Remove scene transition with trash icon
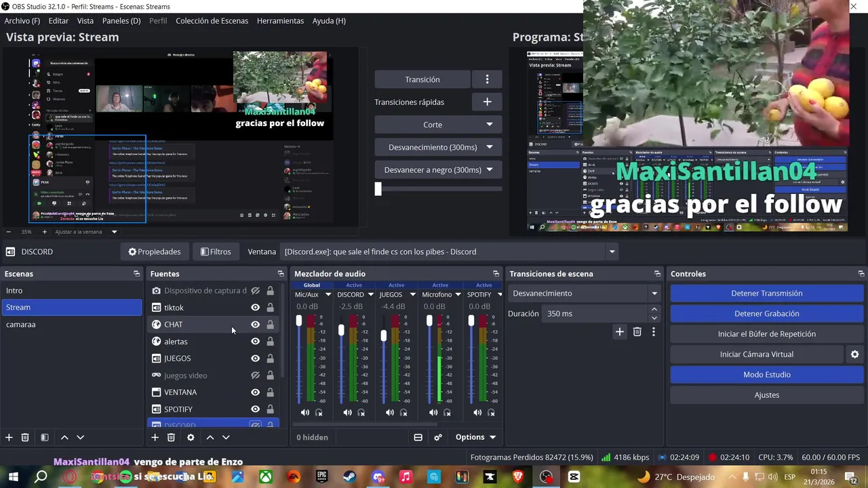Image resolution: width=868 pixels, height=488 pixels. (637, 331)
